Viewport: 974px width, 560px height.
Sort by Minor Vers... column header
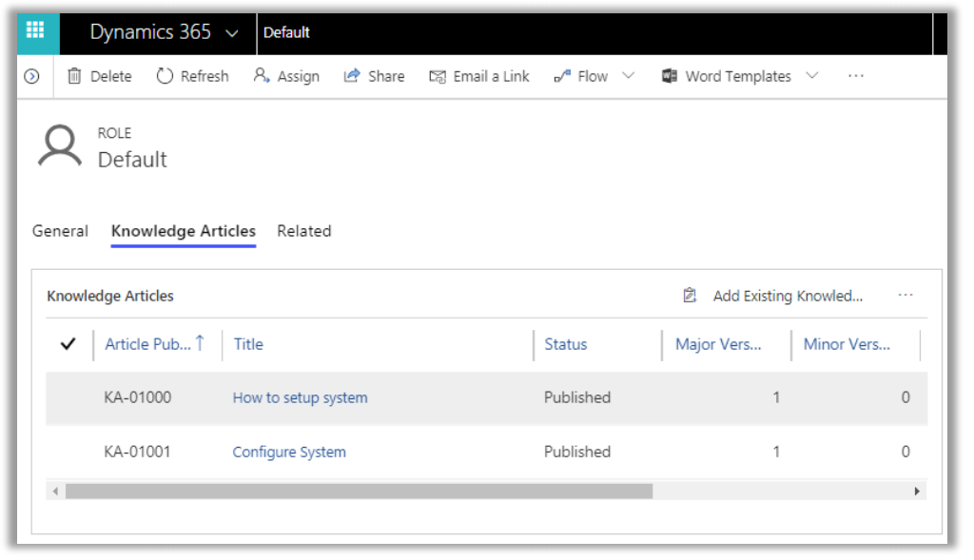coord(847,344)
